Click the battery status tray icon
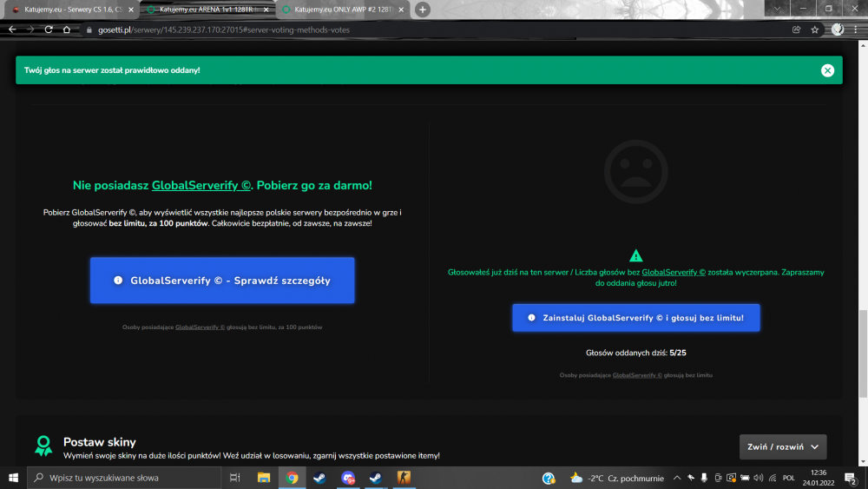 [745, 478]
